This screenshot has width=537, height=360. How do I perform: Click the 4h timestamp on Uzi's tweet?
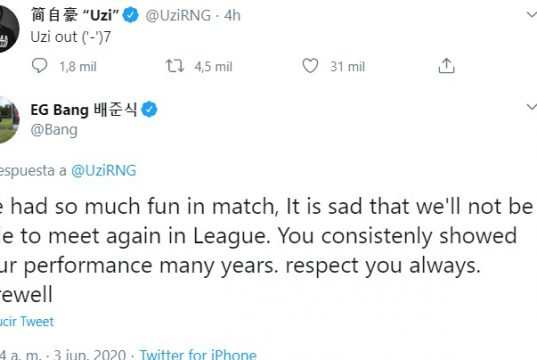pos(233,15)
